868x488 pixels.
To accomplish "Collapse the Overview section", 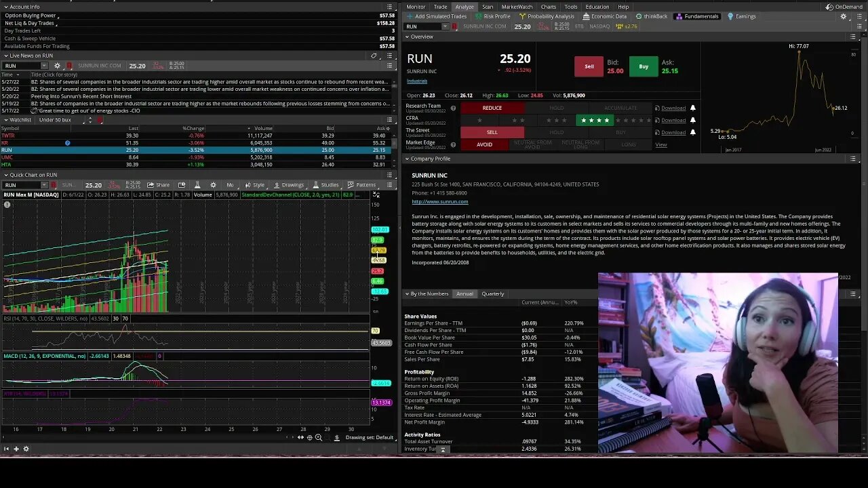I will 407,37.
